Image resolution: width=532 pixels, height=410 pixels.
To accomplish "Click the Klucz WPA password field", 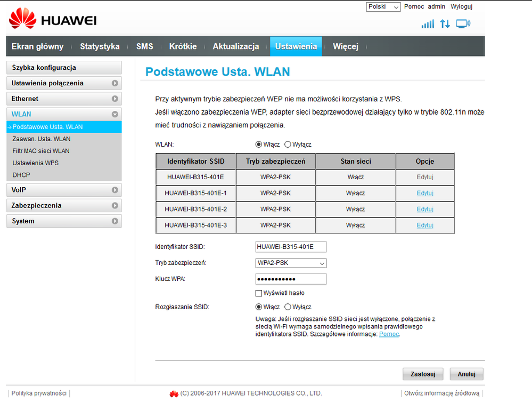I will click(291, 279).
